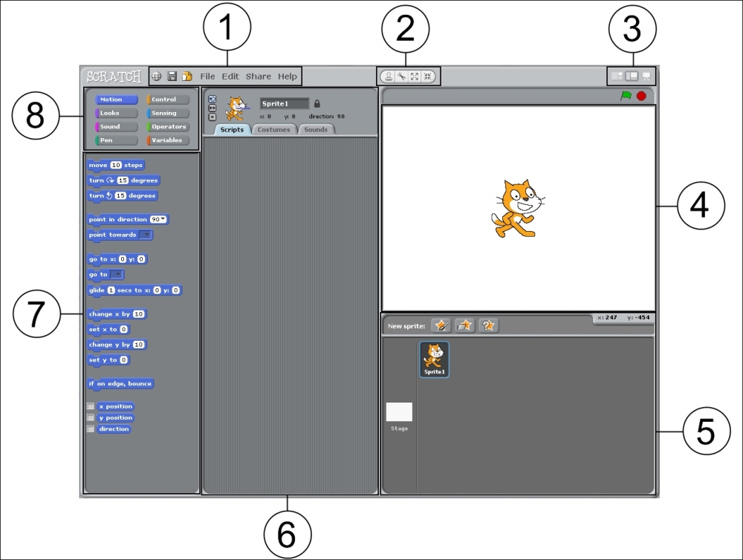The width and height of the screenshot is (743, 560).
Task: Click the go to x: y: block
Action: [x=117, y=259]
